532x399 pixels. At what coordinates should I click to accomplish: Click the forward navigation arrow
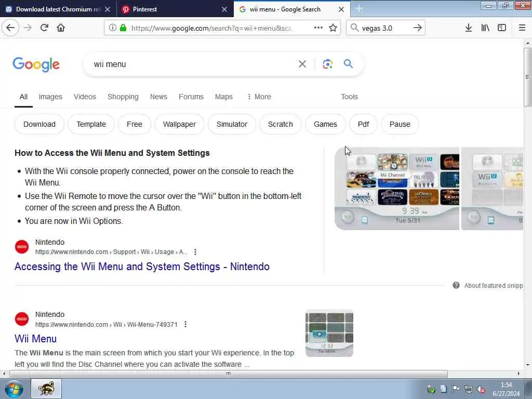[28, 28]
